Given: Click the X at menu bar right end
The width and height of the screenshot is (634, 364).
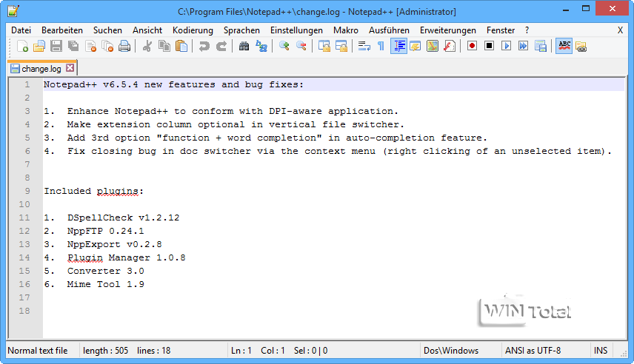Looking at the screenshot, I should [x=620, y=30].
